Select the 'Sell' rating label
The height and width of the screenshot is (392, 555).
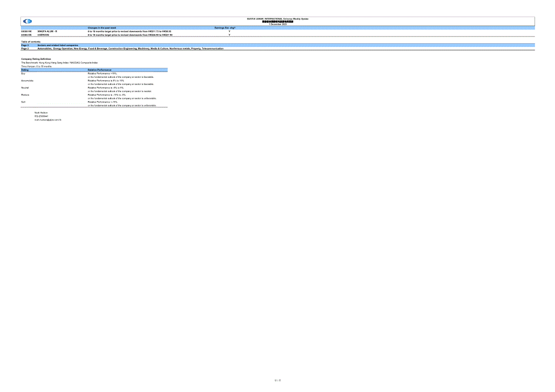coord(23,102)
